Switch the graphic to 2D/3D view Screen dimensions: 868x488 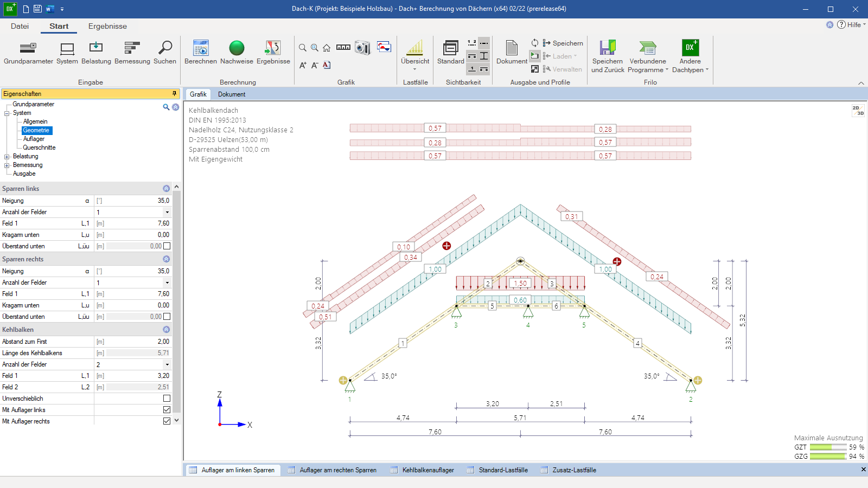pos(858,111)
